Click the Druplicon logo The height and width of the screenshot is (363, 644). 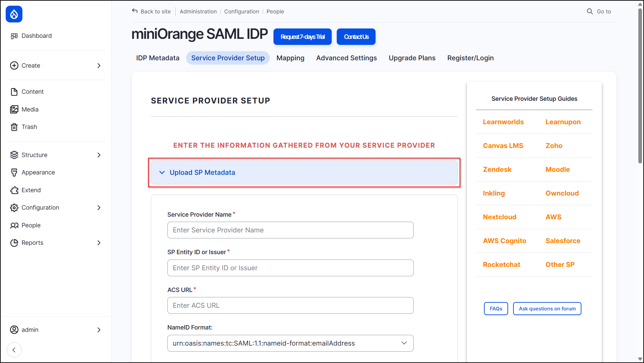coord(14,14)
